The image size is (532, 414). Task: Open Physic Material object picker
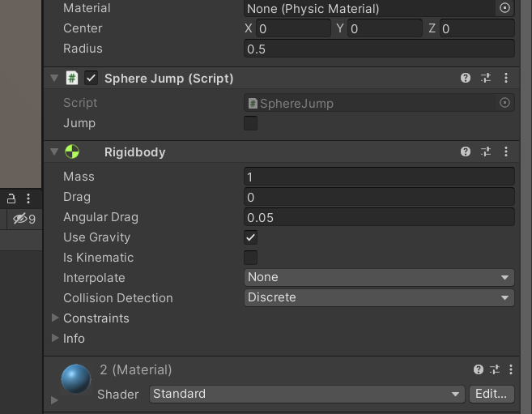[504, 8]
